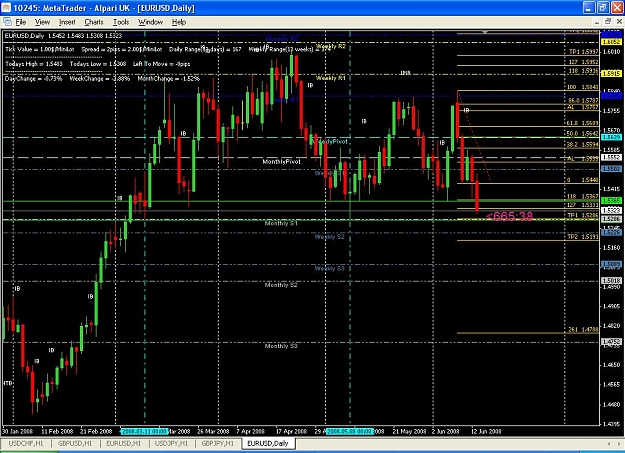Screen dimensions: 625x453
Task: Click the Monthly S1 pivot label
Action: (x=281, y=223)
